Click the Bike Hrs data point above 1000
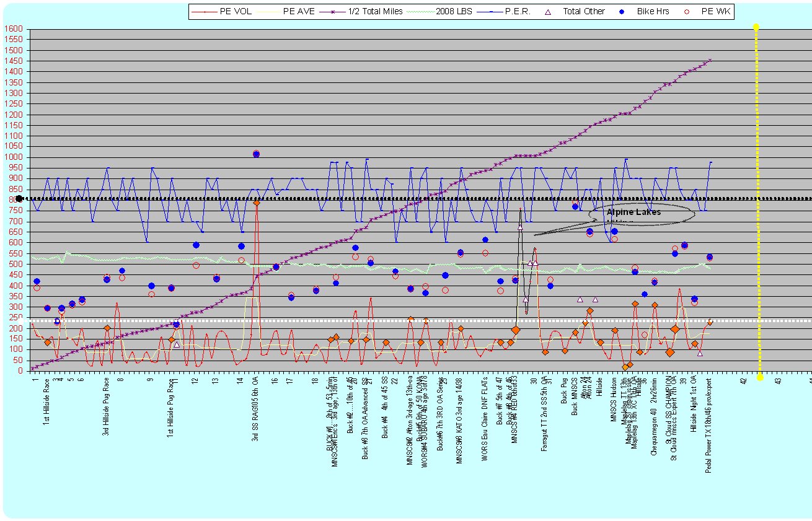This screenshot has width=812, height=521. click(x=256, y=154)
